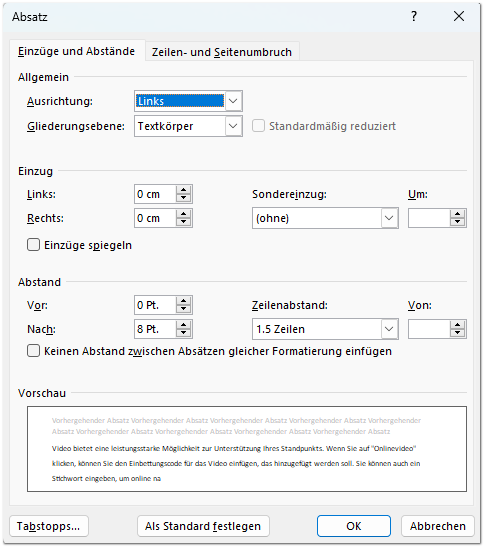Viewport: 484px width, 547px height.
Task: Switch to Zeilen- und Seitenumbruch tab
Action: click(222, 52)
